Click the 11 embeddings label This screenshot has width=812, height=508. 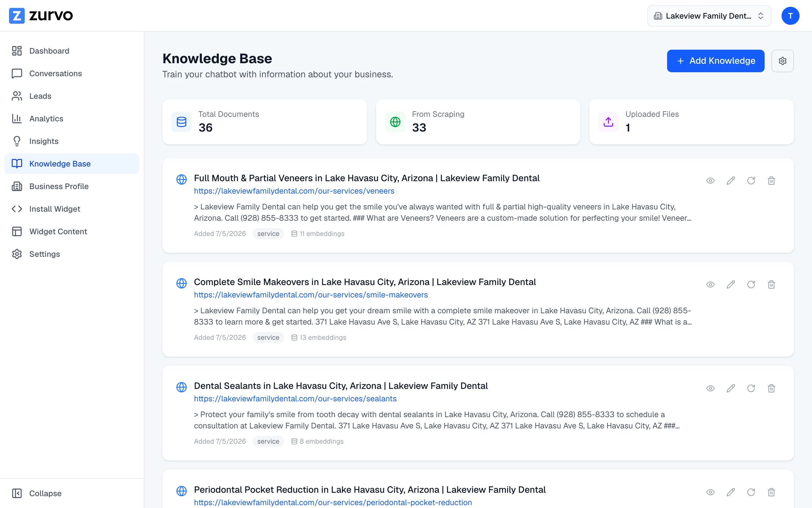(x=317, y=233)
